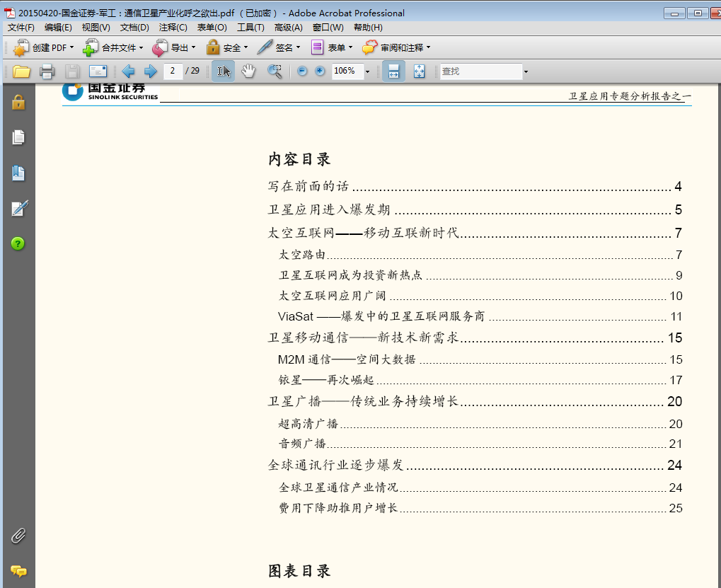
Task: Click the Print icon in toolbar
Action: [47, 71]
